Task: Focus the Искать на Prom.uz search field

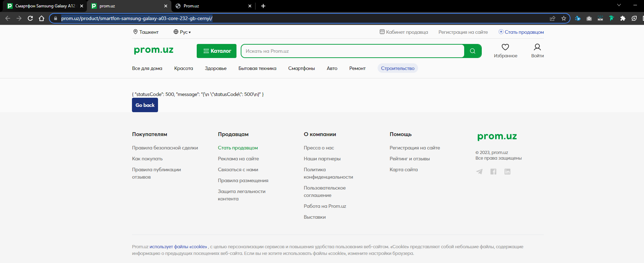Action: click(x=353, y=51)
